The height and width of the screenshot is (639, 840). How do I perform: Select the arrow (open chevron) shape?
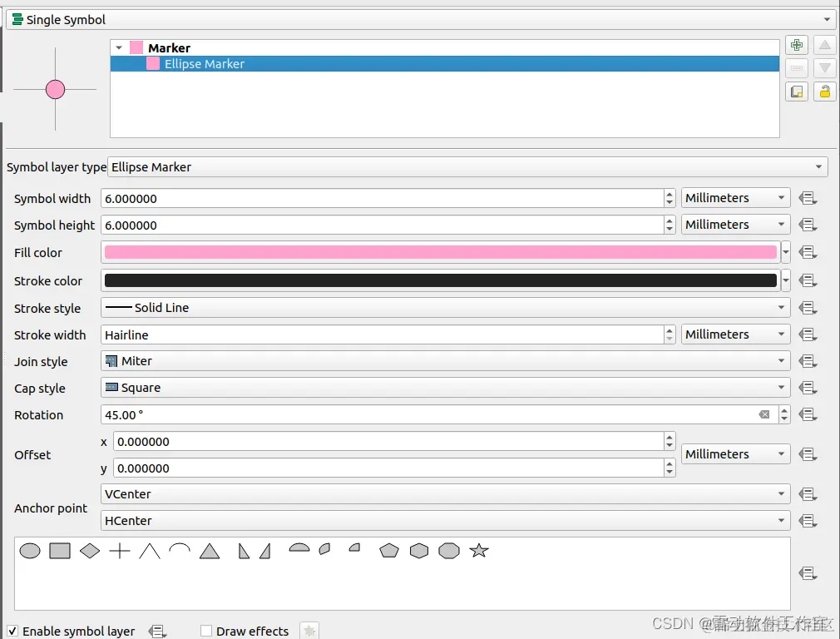[x=150, y=551]
